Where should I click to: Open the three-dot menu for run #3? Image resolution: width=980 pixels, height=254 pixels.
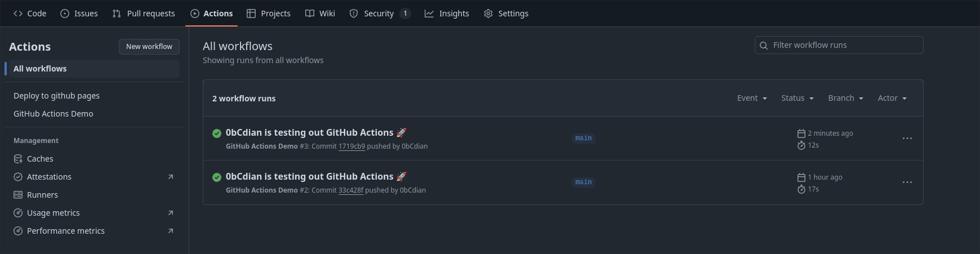907,139
